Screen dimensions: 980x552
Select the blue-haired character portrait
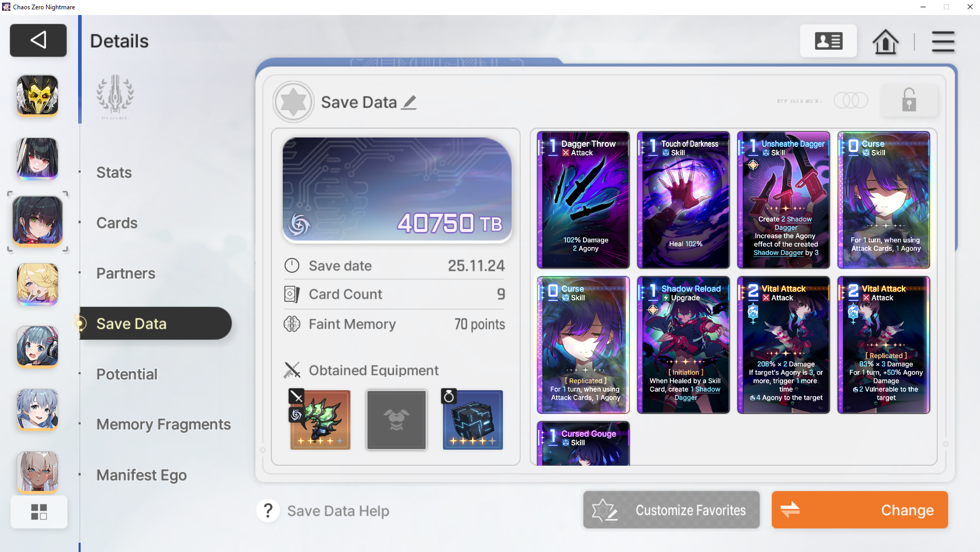point(37,409)
